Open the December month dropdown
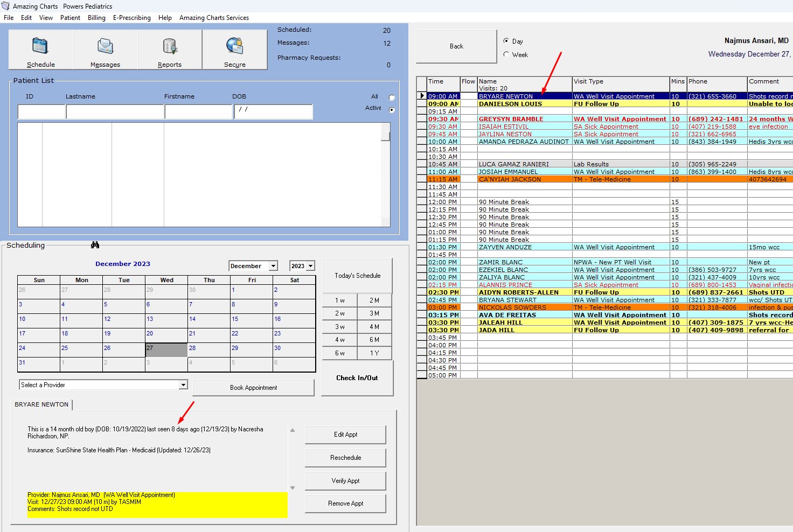Screen dimensions: 793x532 pyautogui.click(x=273, y=266)
